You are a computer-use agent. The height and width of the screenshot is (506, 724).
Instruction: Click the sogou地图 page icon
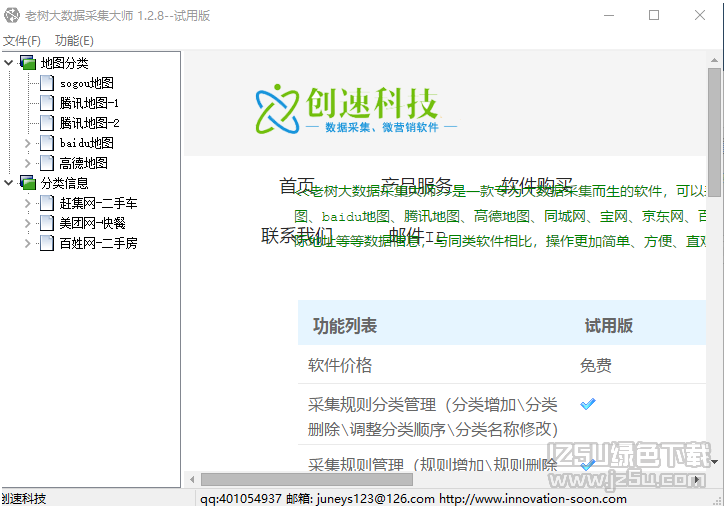click(x=47, y=83)
